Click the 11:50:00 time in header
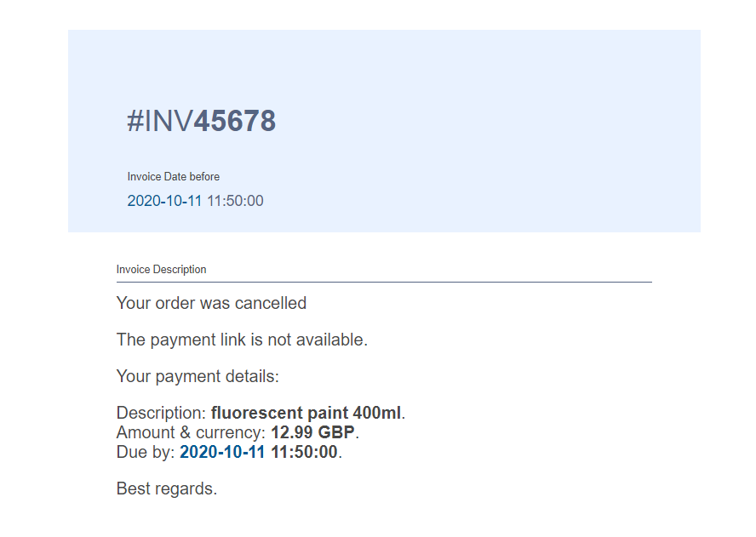This screenshot has width=756, height=537. pos(235,201)
